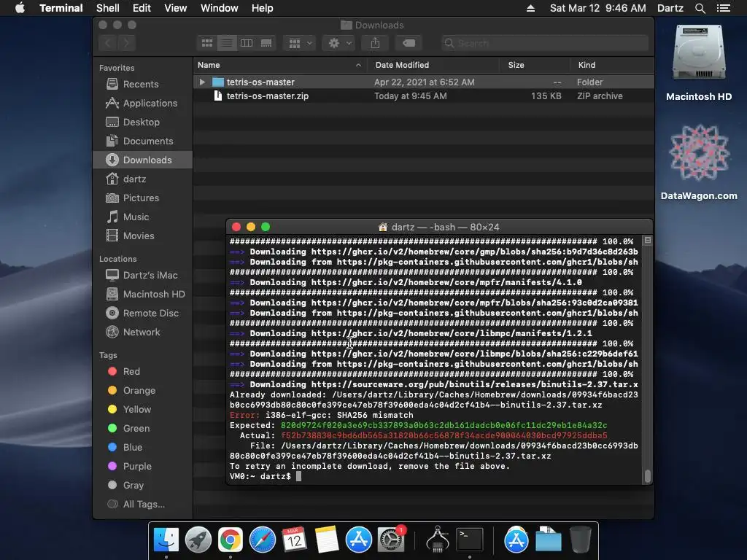This screenshot has width=747, height=560.
Task: Sort by Kind column header
Action: click(612, 65)
